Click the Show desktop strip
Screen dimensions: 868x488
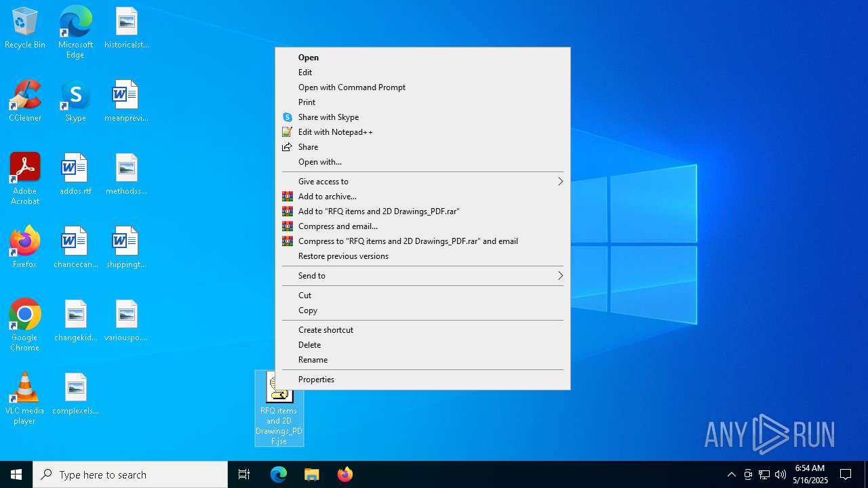(866, 474)
